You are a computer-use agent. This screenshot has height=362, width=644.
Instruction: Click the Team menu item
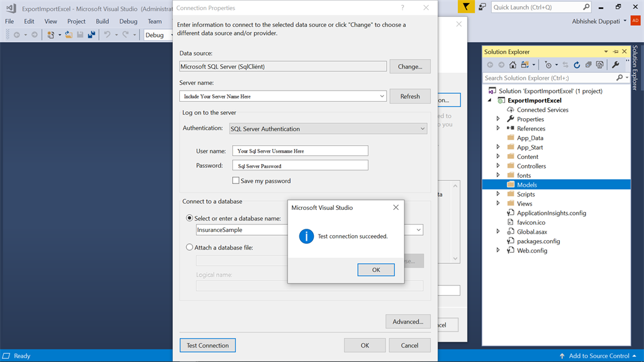155,21
